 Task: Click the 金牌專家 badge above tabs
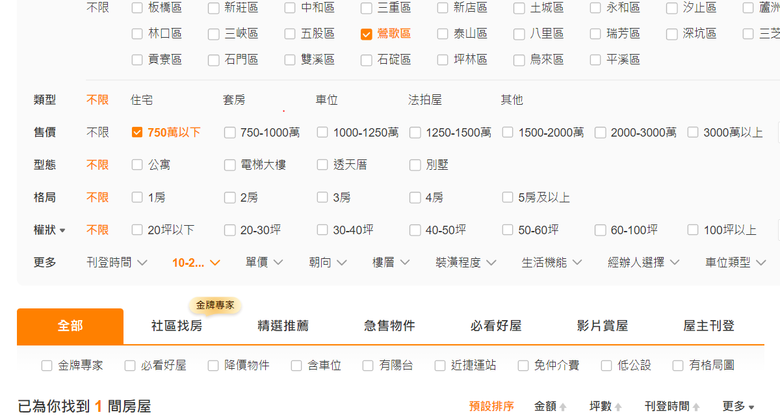point(215,305)
